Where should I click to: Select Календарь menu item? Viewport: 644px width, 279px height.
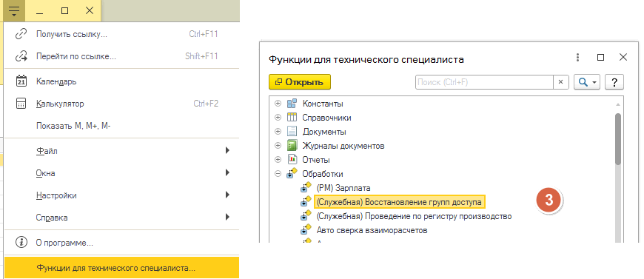tap(121, 81)
